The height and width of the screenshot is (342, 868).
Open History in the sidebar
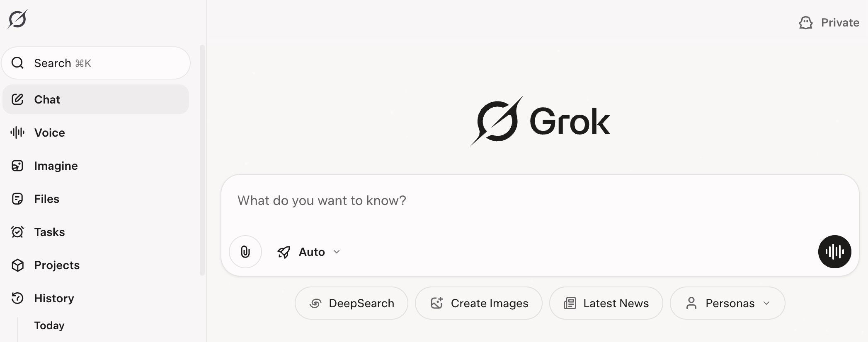pyautogui.click(x=54, y=298)
